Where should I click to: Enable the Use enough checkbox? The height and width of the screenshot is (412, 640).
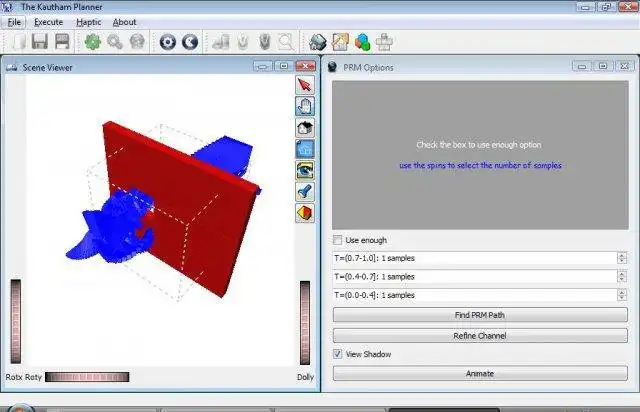click(x=338, y=240)
